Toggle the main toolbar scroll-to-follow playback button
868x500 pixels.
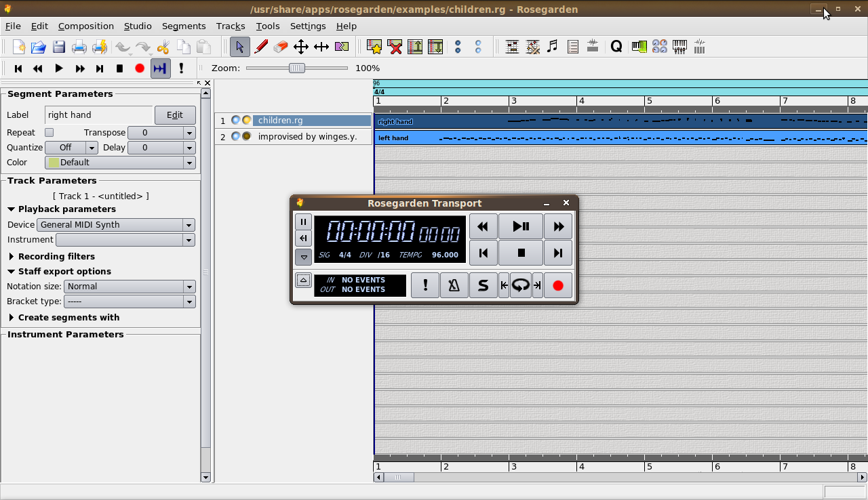(161, 68)
